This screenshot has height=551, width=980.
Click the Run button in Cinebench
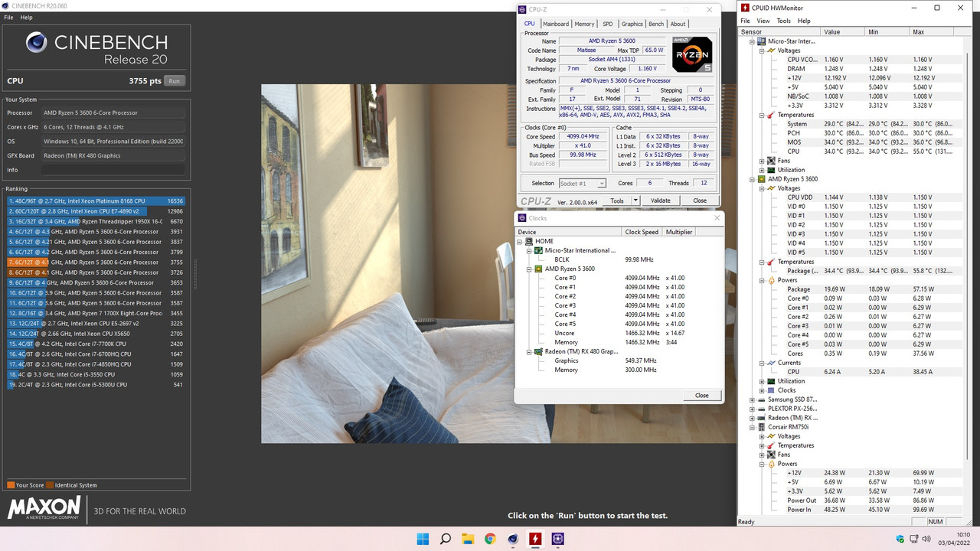point(175,80)
